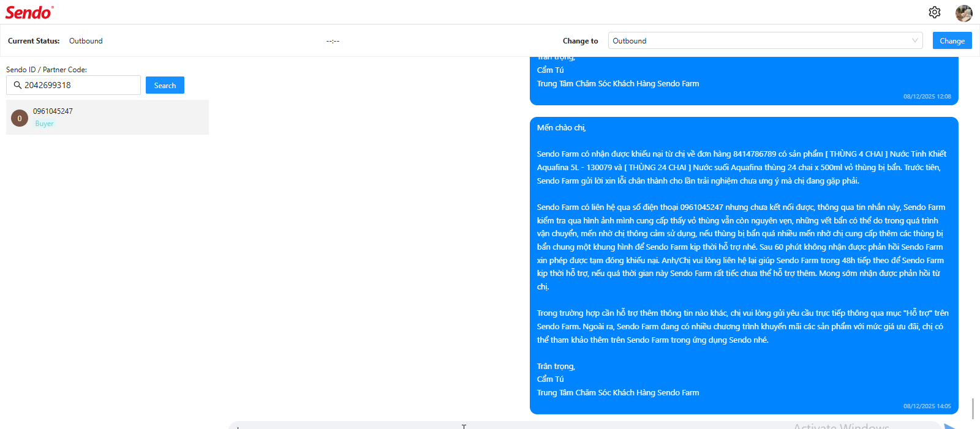This screenshot has height=429, width=980.
Task: Click the 'Mến chào chị,' greeting line
Action: (x=562, y=128)
